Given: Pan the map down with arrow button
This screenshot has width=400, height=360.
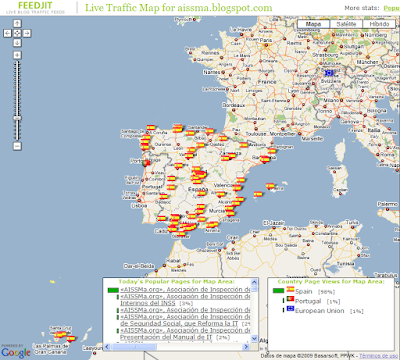Looking at the screenshot, I should tap(17, 43).
